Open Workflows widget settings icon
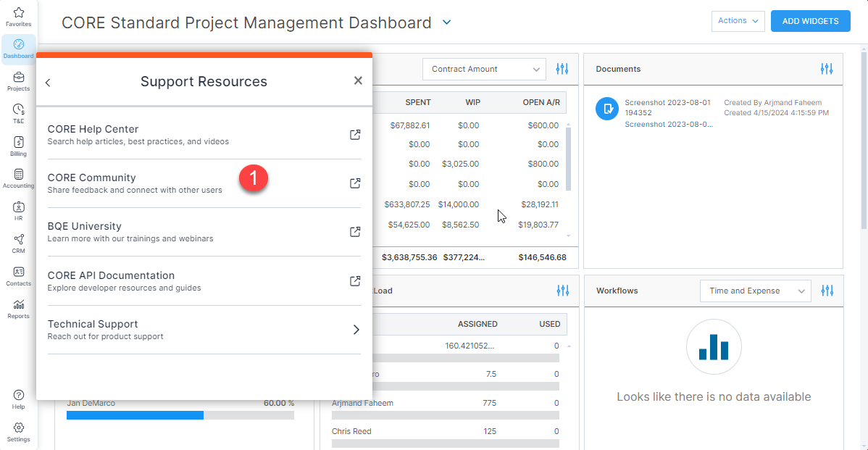Screen dimensions: 868x450 pyautogui.click(x=827, y=291)
